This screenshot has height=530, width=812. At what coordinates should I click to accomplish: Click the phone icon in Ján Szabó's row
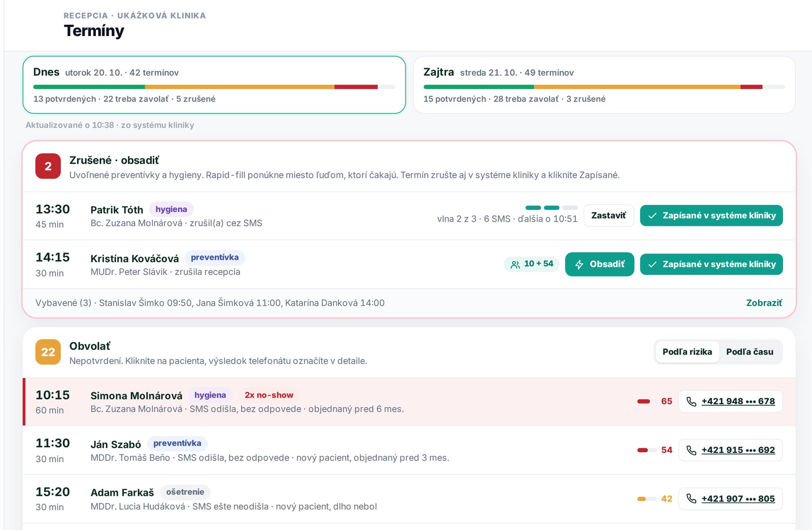[691, 450]
